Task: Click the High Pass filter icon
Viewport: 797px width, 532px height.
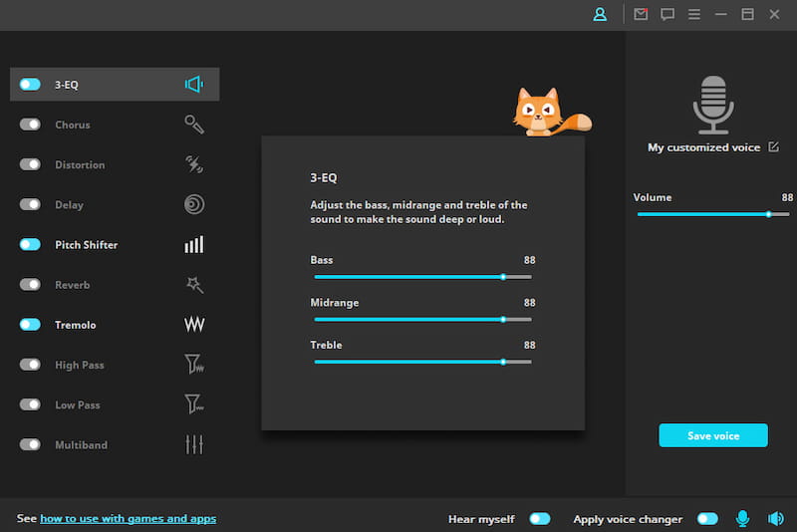Action: point(194,365)
